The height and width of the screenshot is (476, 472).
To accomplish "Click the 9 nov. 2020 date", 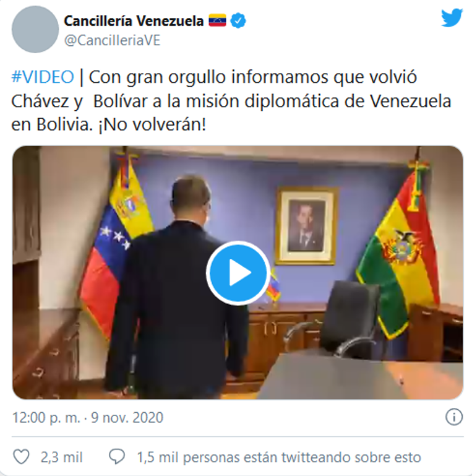I will coord(127,417).
